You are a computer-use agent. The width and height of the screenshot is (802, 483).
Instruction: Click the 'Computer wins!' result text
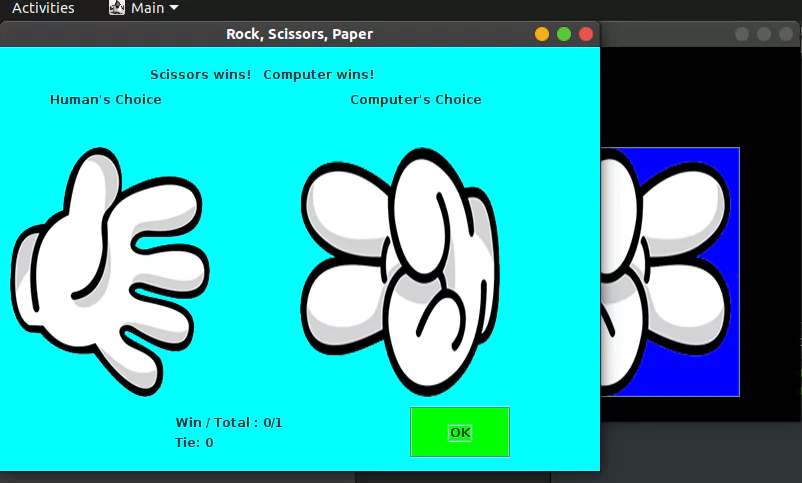click(319, 75)
